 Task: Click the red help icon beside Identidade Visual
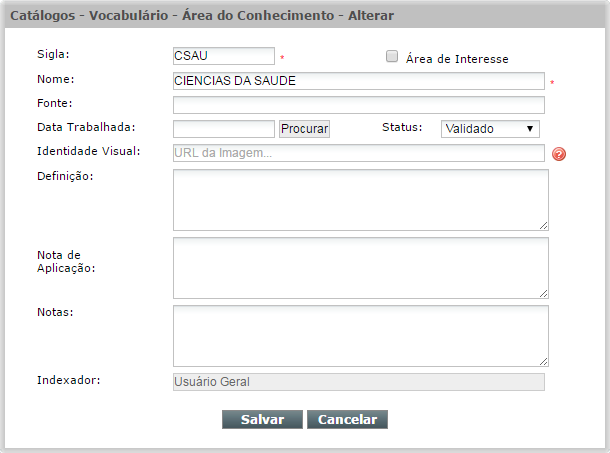click(559, 154)
